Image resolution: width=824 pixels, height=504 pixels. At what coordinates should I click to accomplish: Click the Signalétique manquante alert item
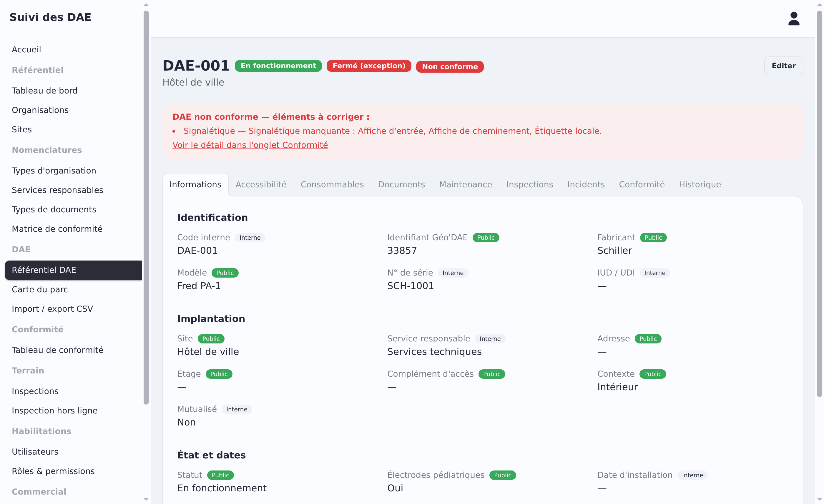[x=392, y=131]
